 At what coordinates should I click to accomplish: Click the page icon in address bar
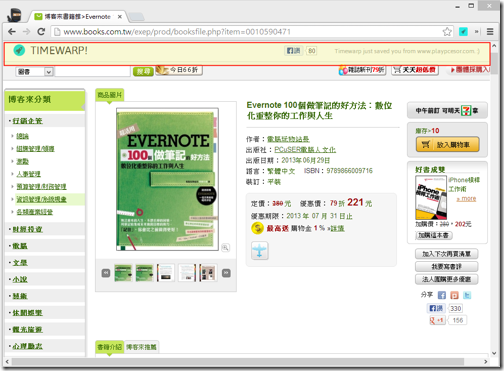[57, 32]
